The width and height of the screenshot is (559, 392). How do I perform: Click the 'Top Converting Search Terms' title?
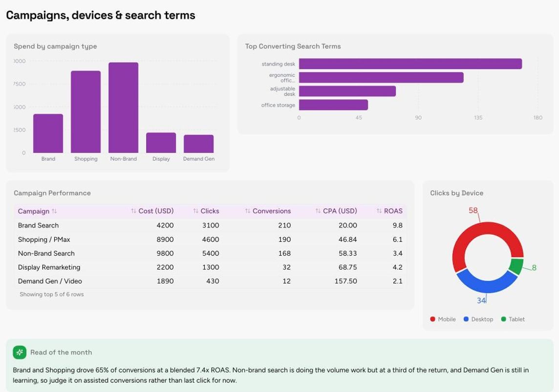point(293,46)
